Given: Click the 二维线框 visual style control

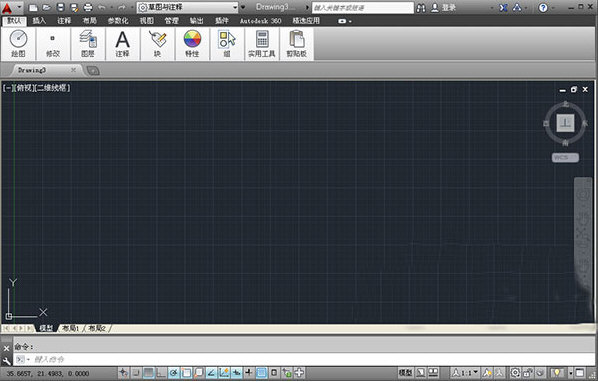Looking at the screenshot, I should [x=52, y=88].
